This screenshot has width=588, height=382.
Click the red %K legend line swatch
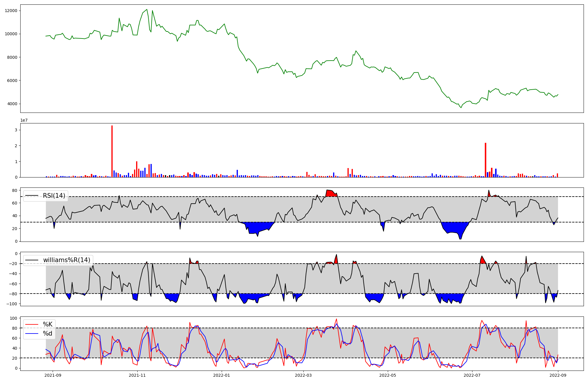32,324
